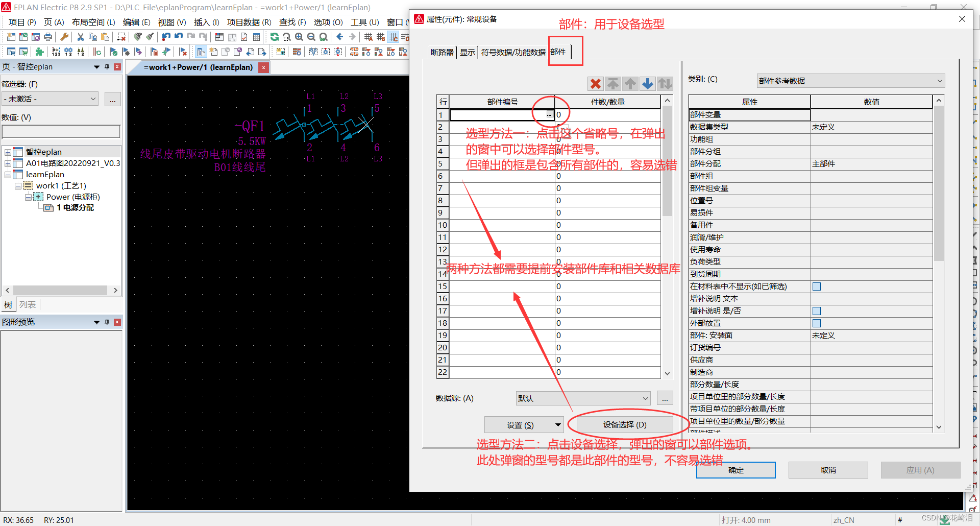Click the next page arrow icon
The image size is (980, 526).
[x=262, y=52]
